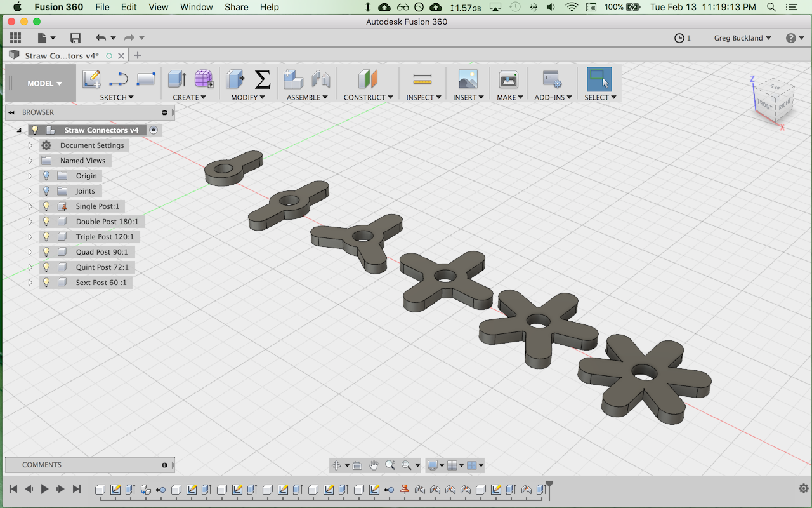The image size is (812, 508).
Task: Click the Create Form icon
Action: (204, 79)
